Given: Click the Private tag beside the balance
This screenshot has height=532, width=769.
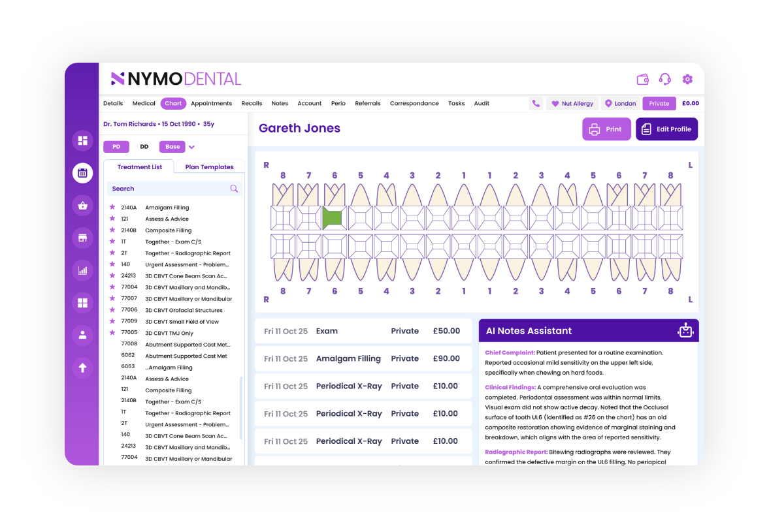Looking at the screenshot, I should pos(659,103).
